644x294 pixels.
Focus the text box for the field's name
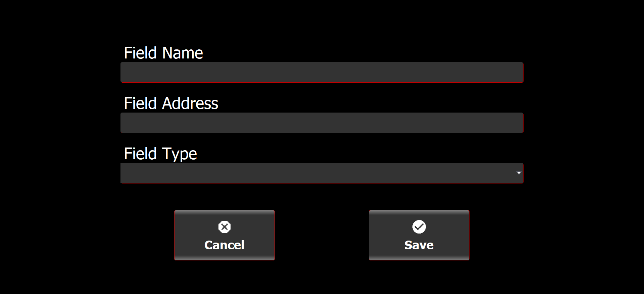[x=321, y=72]
